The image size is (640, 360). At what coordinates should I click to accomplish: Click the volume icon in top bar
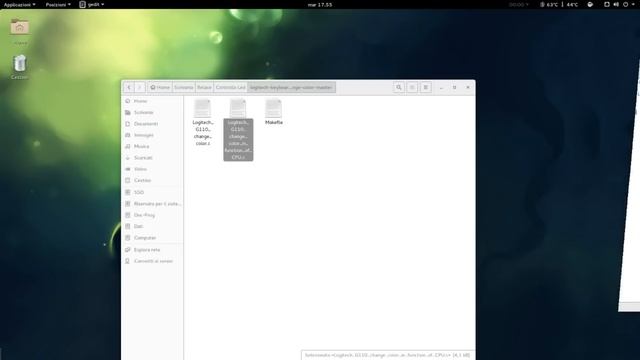tap(616, 4)
